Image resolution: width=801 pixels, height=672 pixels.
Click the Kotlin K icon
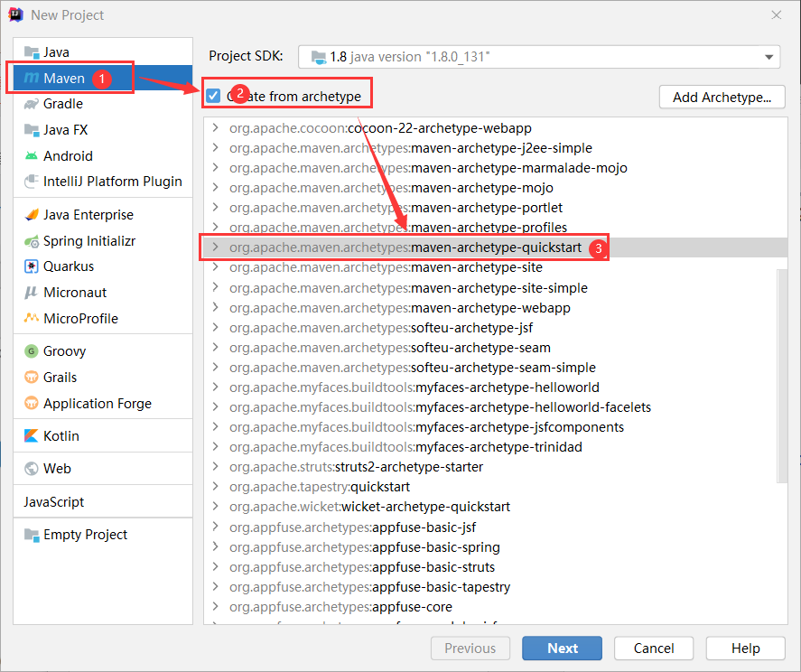(x=32, y=436)
